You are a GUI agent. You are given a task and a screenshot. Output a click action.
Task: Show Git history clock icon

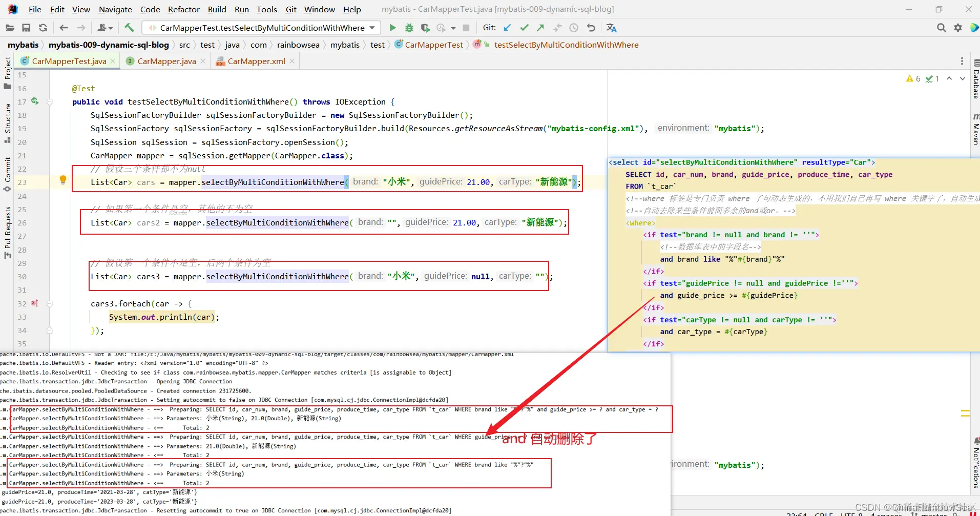(574, 28)
